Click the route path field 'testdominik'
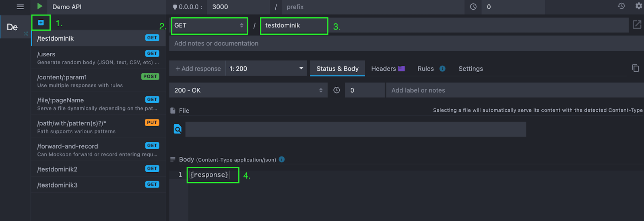Viewport: 644px width, 221px height. point(294,25)
